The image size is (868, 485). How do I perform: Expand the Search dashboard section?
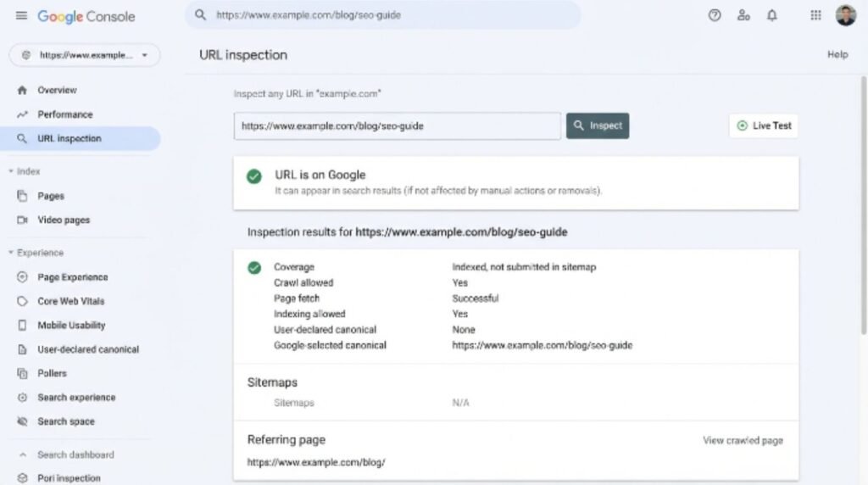pos(23,454)
